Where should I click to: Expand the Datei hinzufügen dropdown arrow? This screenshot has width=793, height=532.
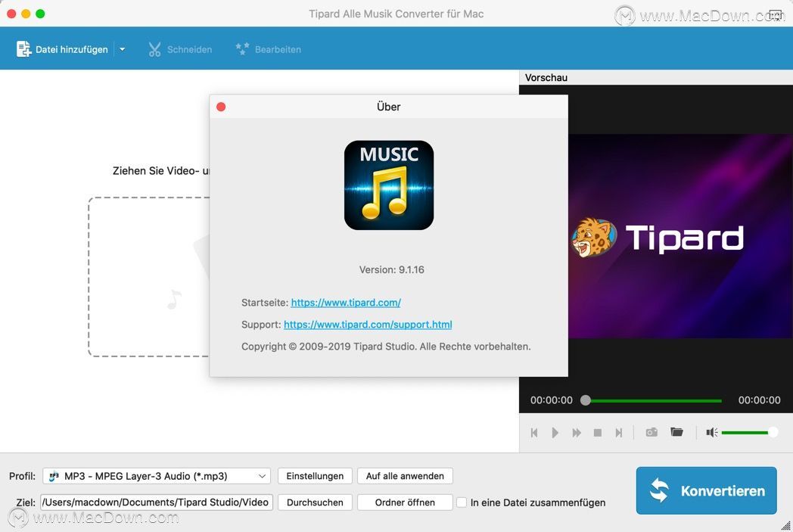click(x=122, y=49)
